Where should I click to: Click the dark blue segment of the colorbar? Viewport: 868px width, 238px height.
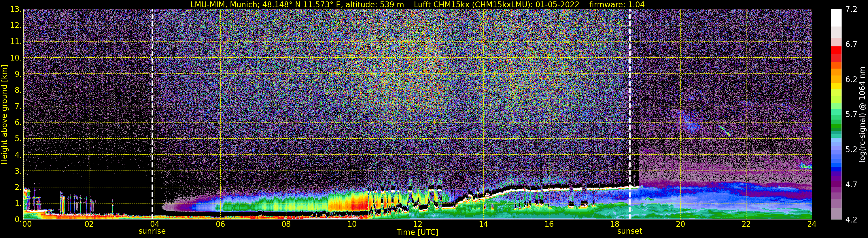coord(836,169)
